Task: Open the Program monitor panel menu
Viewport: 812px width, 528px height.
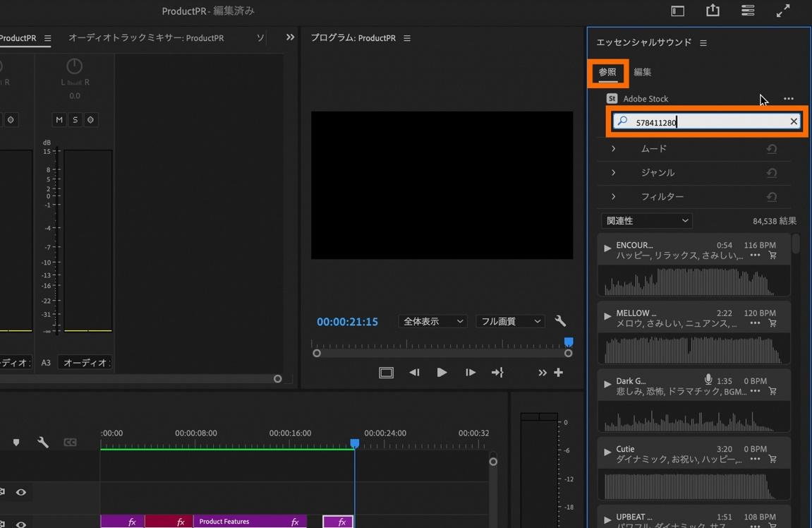Action: (x=407, y=38)
